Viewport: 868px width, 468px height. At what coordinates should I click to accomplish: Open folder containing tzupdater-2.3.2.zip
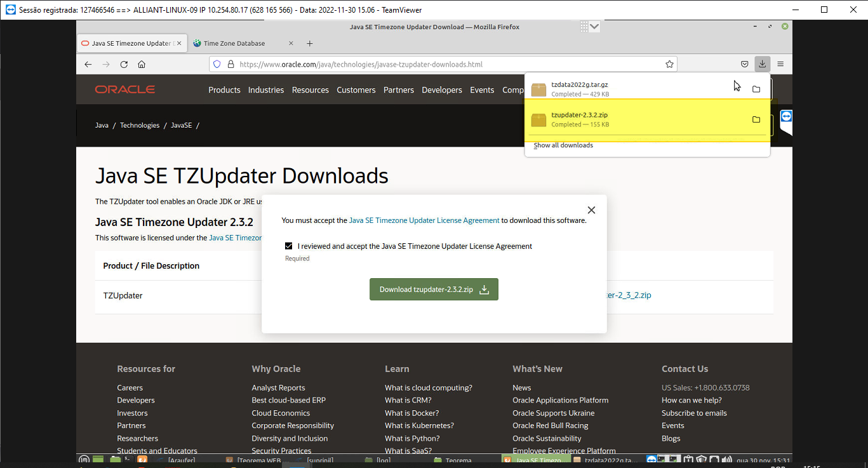point(756,119)
